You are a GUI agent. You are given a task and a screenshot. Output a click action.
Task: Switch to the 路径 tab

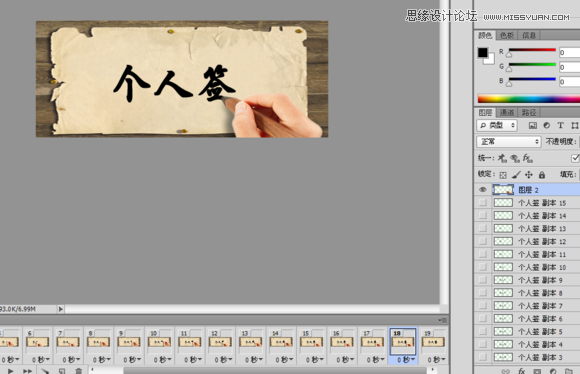point(529,112)
